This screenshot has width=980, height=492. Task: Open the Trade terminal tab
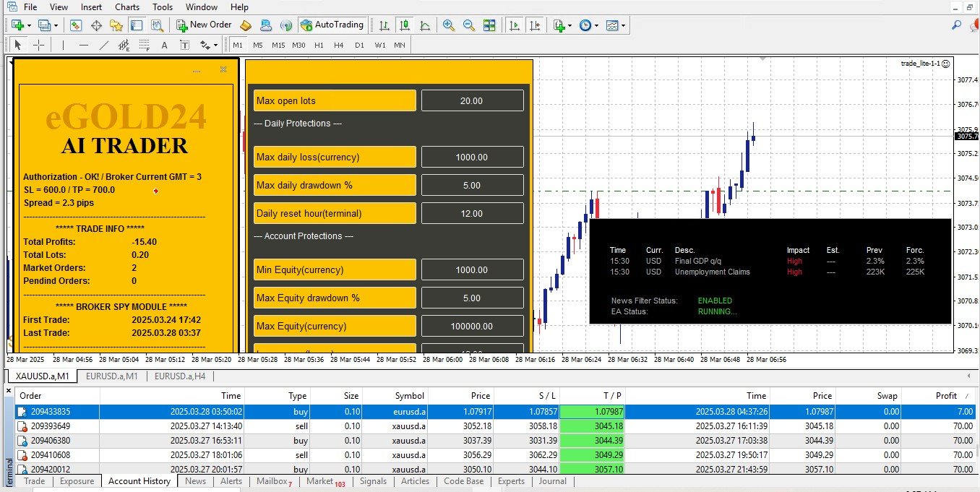click(34, 481)
